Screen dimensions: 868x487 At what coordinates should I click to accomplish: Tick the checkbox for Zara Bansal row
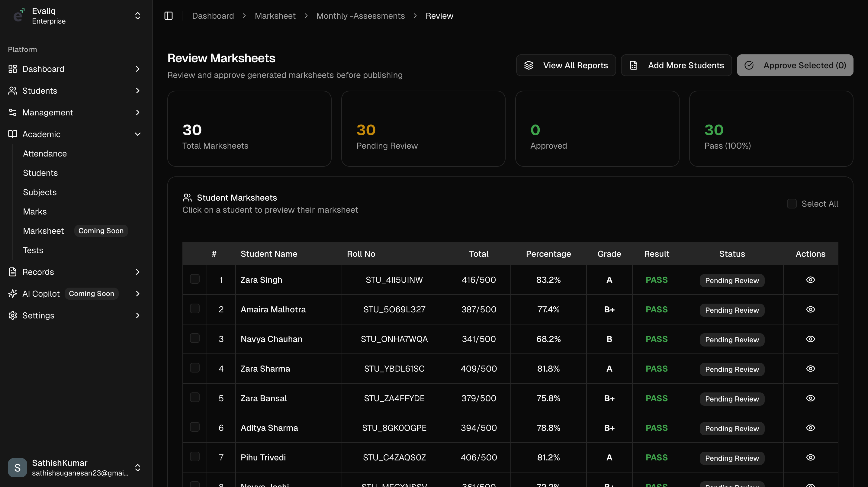195,397
